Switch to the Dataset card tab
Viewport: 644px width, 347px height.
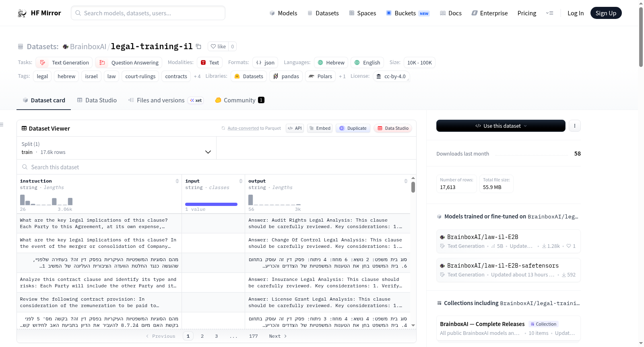click(x=44, y=100)
